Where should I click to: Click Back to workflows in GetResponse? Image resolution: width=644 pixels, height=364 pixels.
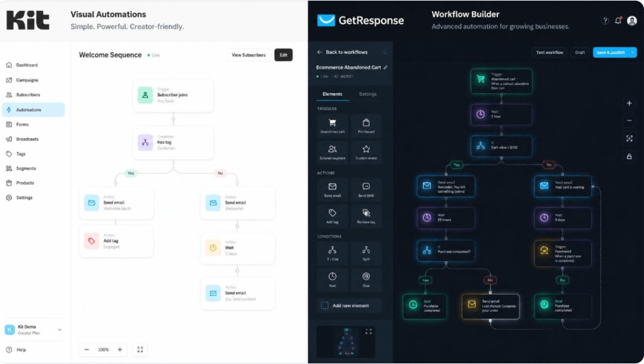342,52
